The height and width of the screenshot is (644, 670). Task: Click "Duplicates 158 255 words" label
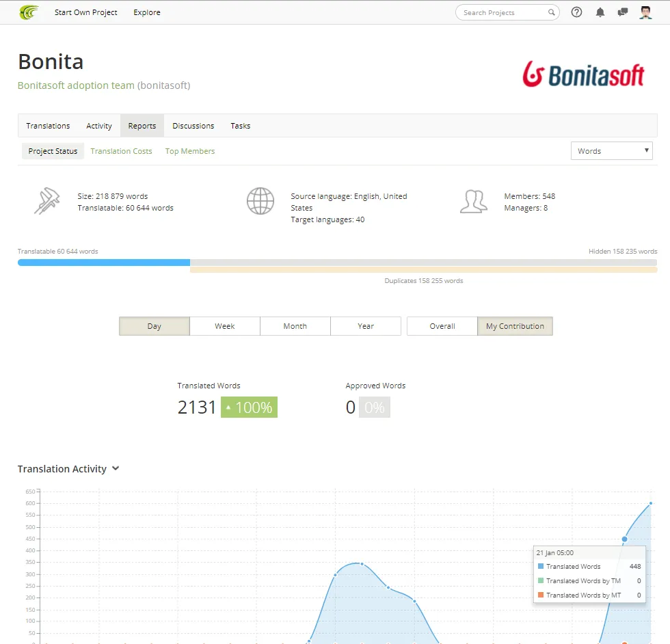tap(423, 281)
